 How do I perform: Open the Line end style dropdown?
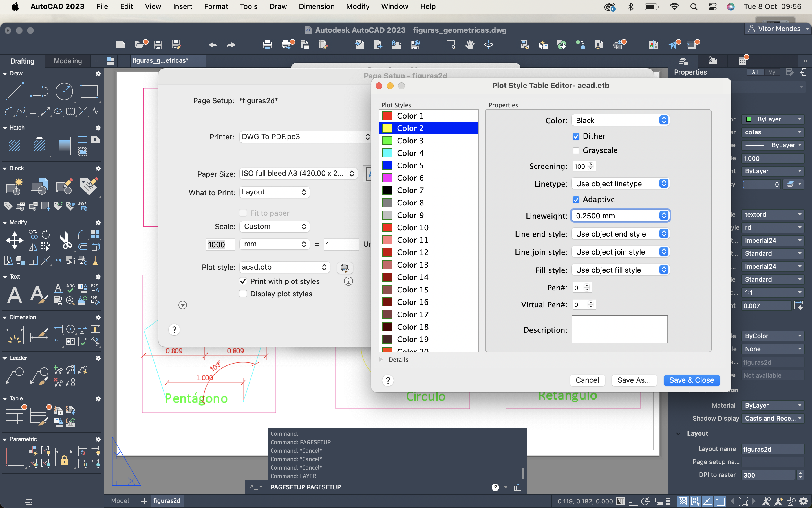point(620,234)
